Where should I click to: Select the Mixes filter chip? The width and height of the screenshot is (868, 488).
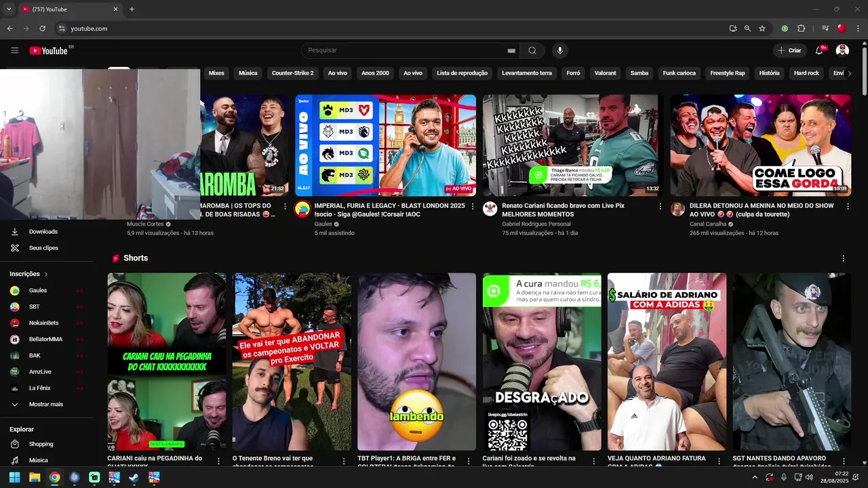[x=216, y=73]
